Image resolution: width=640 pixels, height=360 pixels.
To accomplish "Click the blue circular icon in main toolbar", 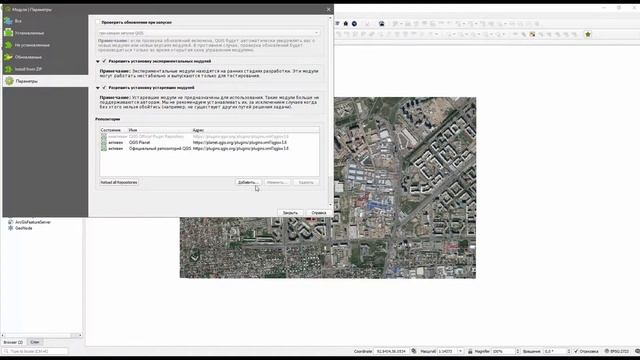I will (354, 24).
